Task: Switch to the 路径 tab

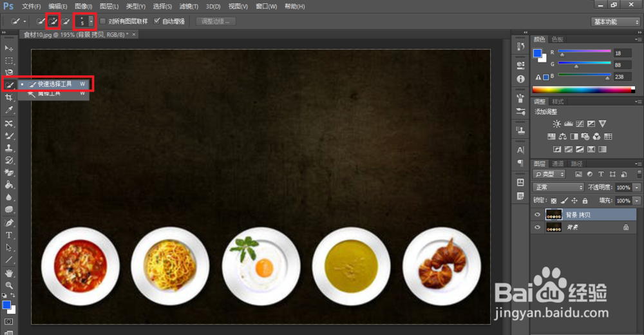Action: 576,164
